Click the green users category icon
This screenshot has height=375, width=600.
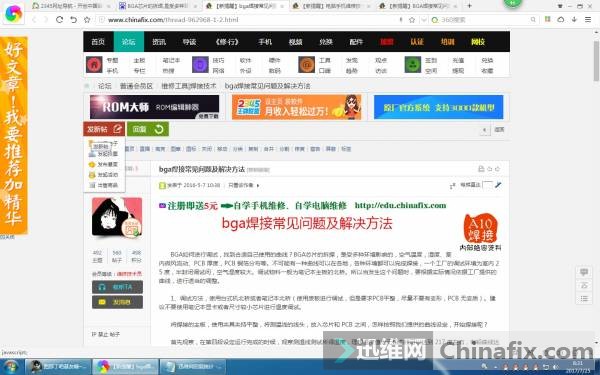pyautogui.click(x=412, y=65)
